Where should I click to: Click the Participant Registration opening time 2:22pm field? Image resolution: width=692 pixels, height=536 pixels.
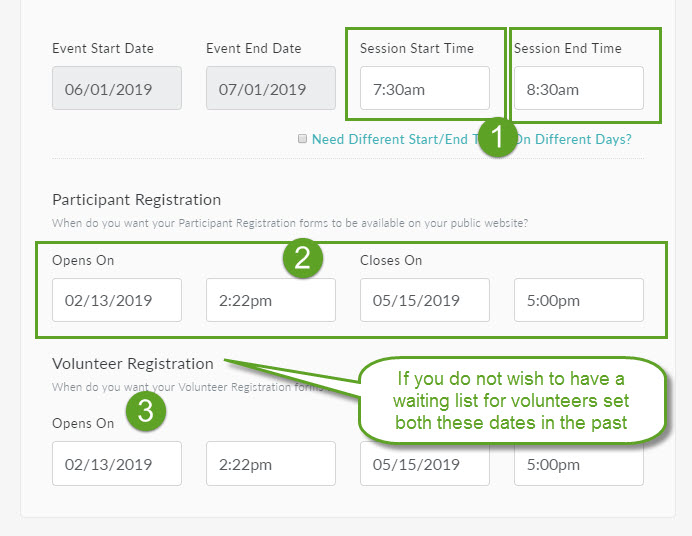(x=271, y=300)
